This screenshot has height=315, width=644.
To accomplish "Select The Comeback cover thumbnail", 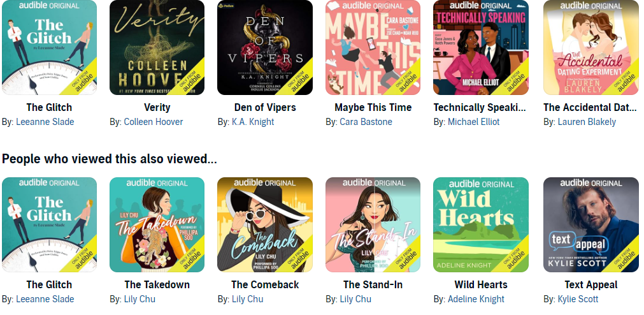I will point(265,224).
